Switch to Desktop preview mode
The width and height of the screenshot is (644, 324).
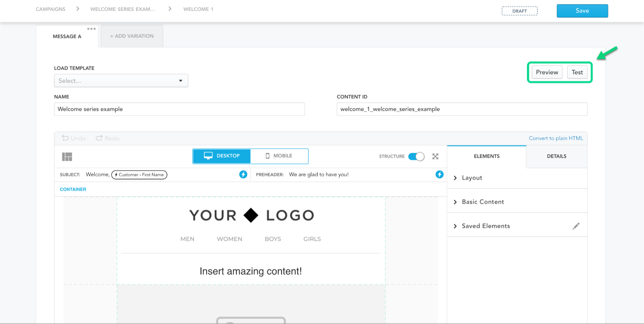tap(222, 156)
